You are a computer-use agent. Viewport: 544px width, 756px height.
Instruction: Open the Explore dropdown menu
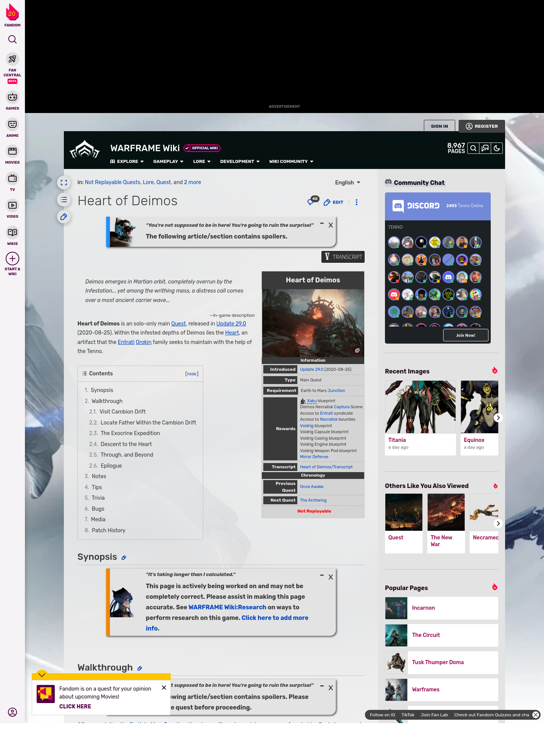click(x=127, y=161)
